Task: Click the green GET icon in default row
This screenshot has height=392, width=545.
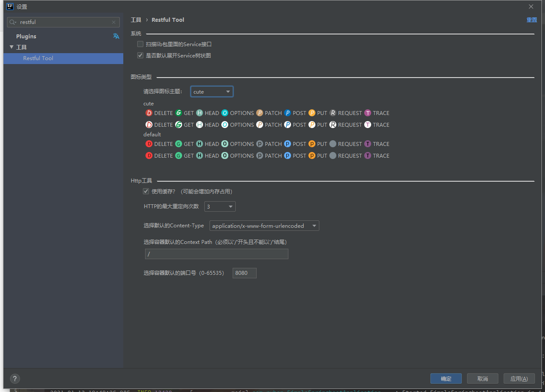Action: pos(179,144)
